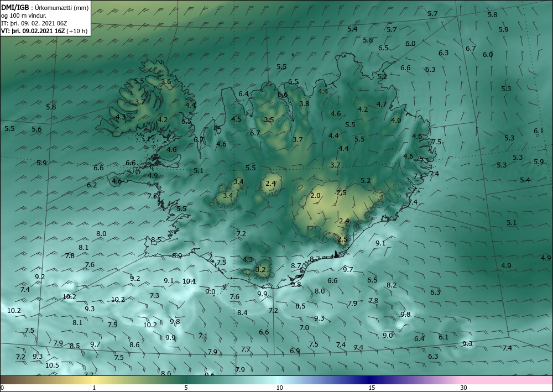This screenshot has height=392, width=553.
Task: Click the 4.0 value in east Iceland
Action: click(x=396, y=120)
